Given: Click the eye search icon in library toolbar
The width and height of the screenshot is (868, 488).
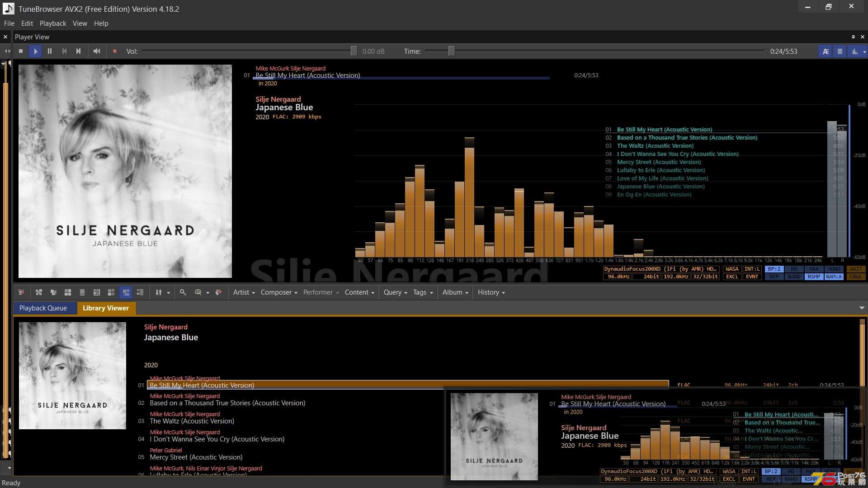Looking at the screenshot, I should [x=198, y=292].
